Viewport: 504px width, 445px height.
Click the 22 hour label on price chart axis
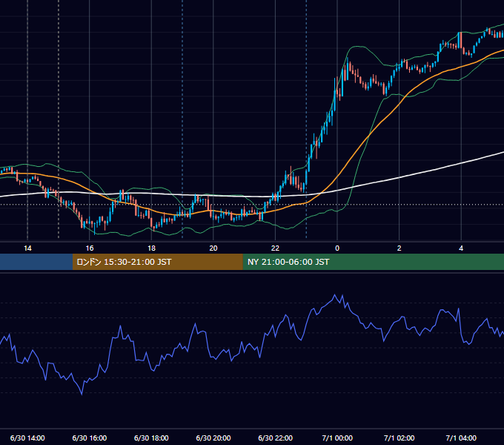click(275, 248)
